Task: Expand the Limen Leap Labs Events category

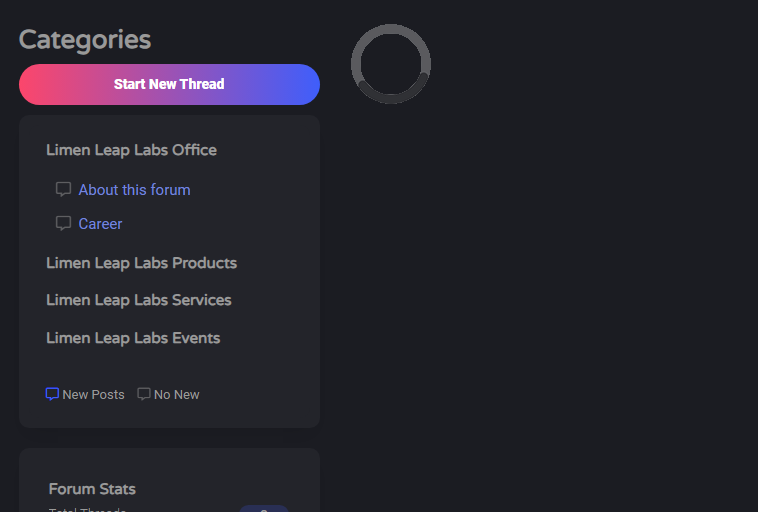Action: click(x=133, y=338)
